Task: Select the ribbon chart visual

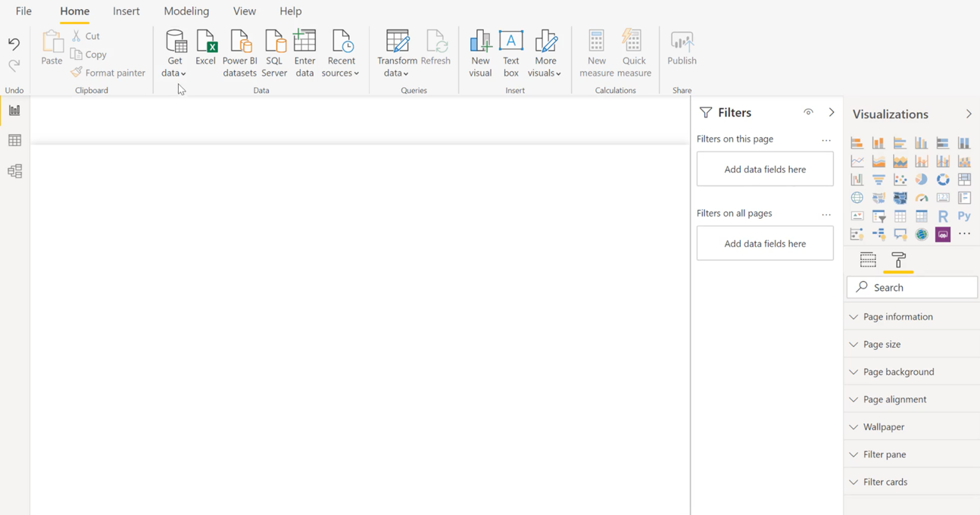Action: pos(964,161)
